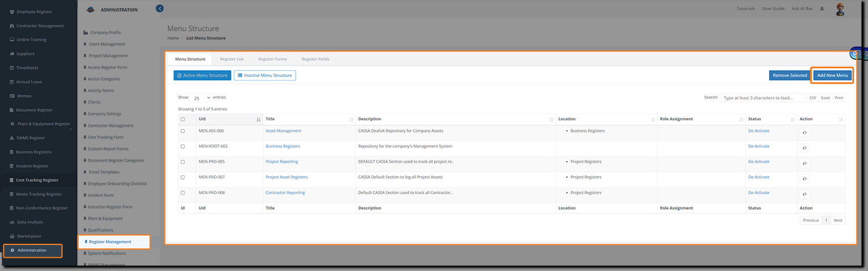The width and height of the screenshot is (868, 271).
Task: Open Register Management in admin sidebar
Action: 110,241
